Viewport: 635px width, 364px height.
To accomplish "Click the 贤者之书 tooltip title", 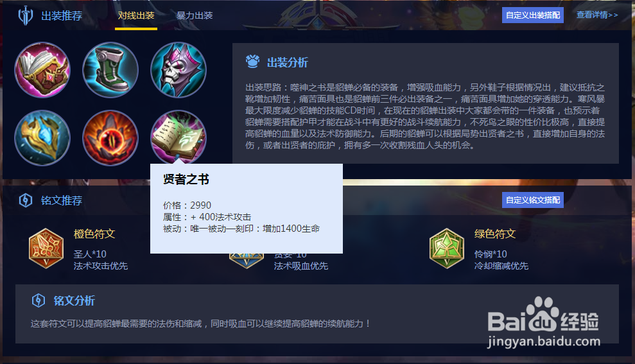I will click(x=186, y=179).
